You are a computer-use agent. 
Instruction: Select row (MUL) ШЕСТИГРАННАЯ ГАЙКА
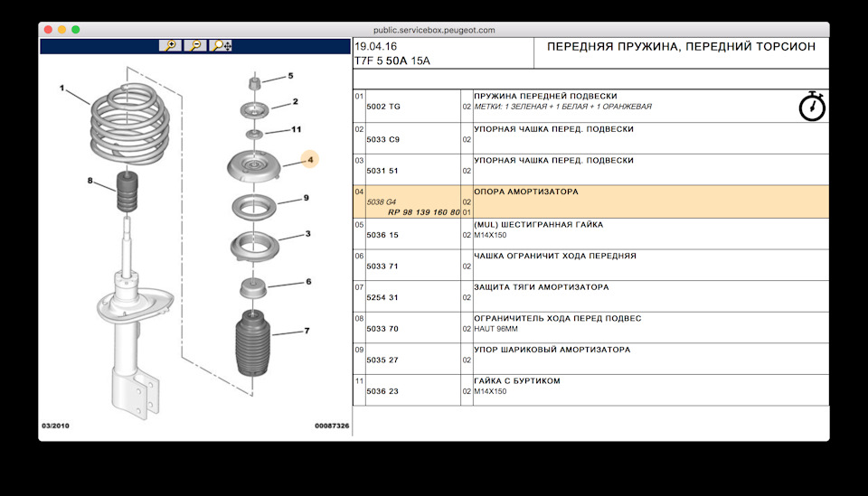point(590,234)
